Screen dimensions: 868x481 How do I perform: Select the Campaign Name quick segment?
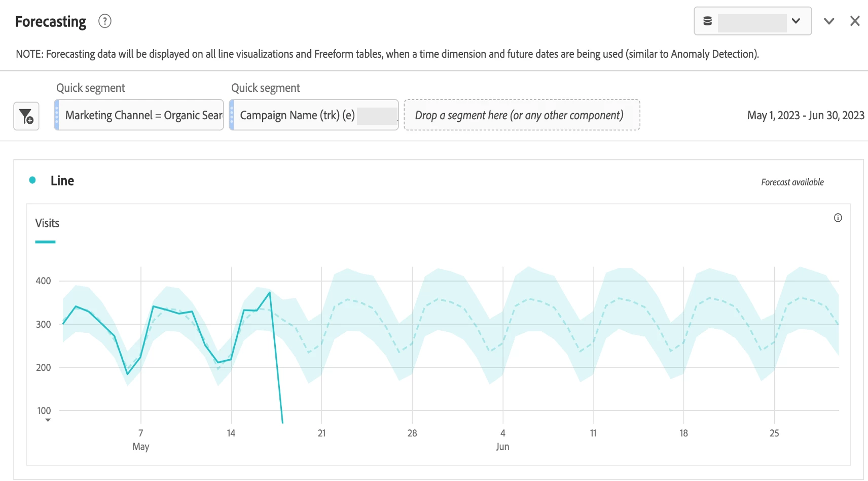tap(314, 115)
